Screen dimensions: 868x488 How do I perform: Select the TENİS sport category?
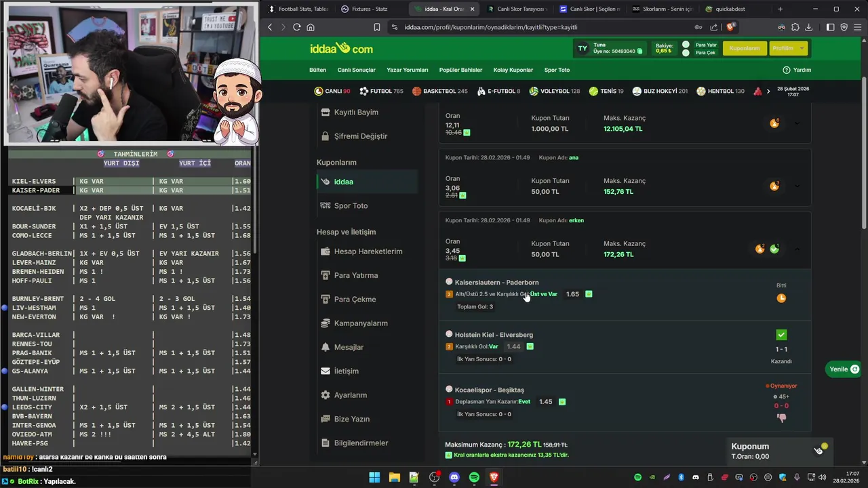point(606,91)
